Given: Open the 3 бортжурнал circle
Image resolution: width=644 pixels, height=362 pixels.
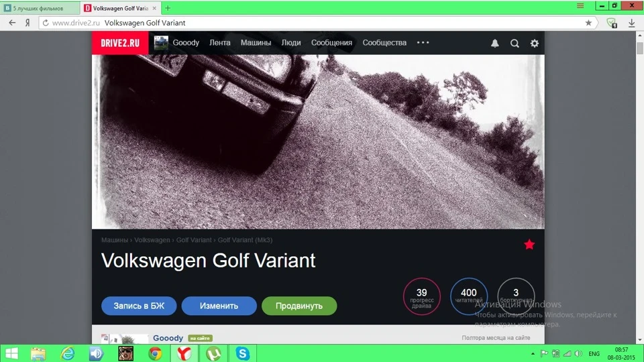Looking at the screenshot, I should (x=516, y=297).
